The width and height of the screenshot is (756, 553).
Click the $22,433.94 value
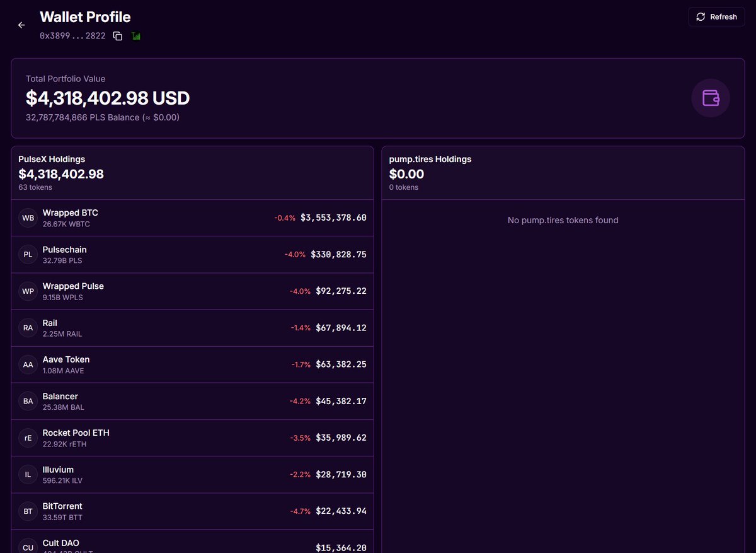341,511
